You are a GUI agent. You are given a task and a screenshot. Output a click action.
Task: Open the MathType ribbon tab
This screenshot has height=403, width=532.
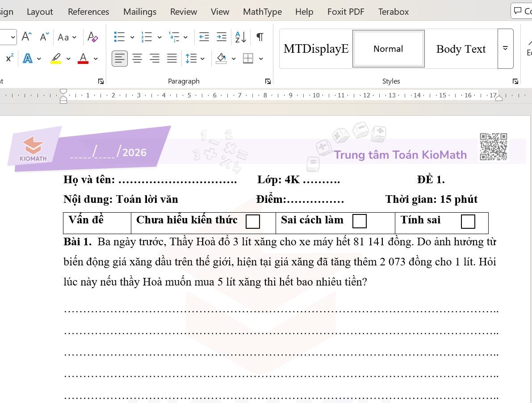(262, 12)
